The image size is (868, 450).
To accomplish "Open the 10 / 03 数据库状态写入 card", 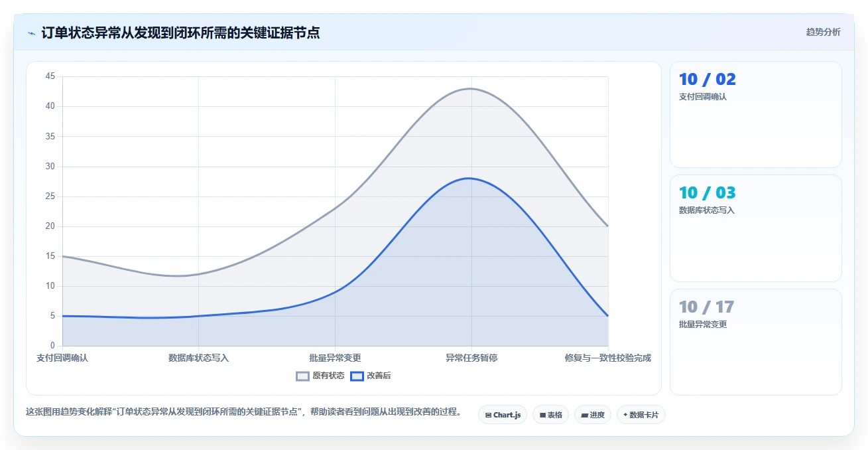I will (756, 228).
